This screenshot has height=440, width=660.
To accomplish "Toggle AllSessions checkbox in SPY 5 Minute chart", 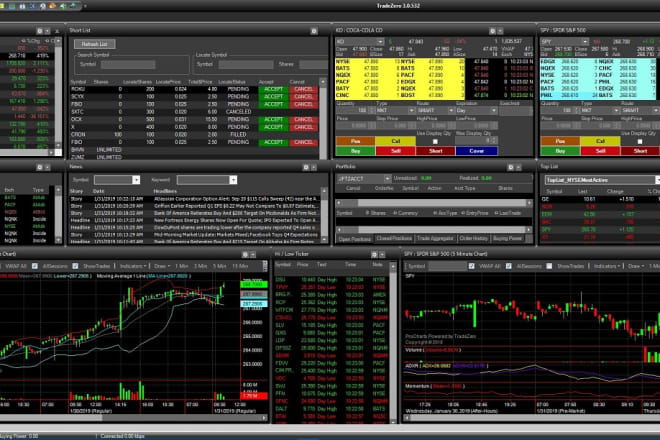I will tap(508, 266).
